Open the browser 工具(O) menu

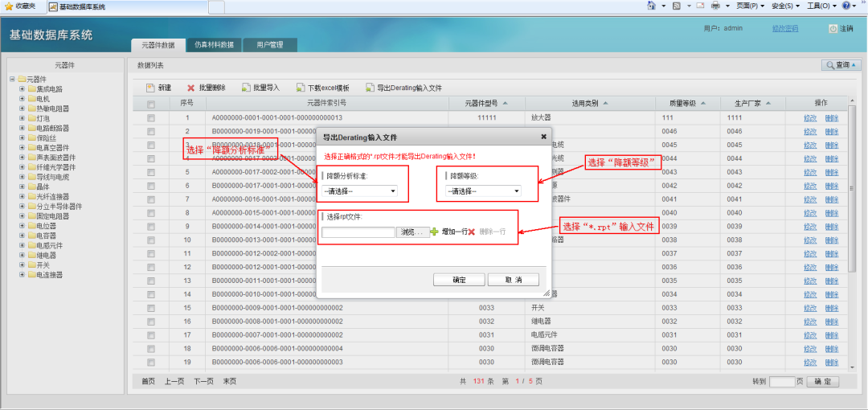821,6
